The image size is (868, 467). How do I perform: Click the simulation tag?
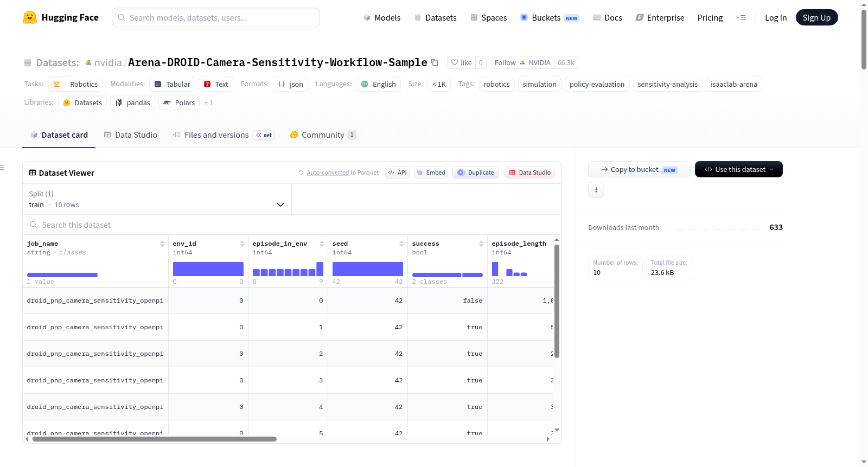pyautogui.click(x=539, y=84)
